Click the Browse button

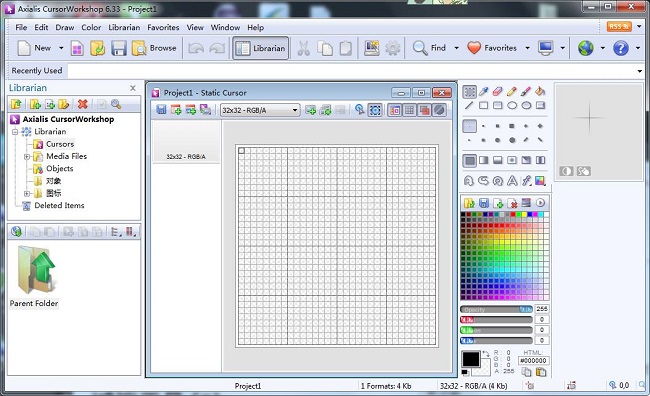click(154, 48)
